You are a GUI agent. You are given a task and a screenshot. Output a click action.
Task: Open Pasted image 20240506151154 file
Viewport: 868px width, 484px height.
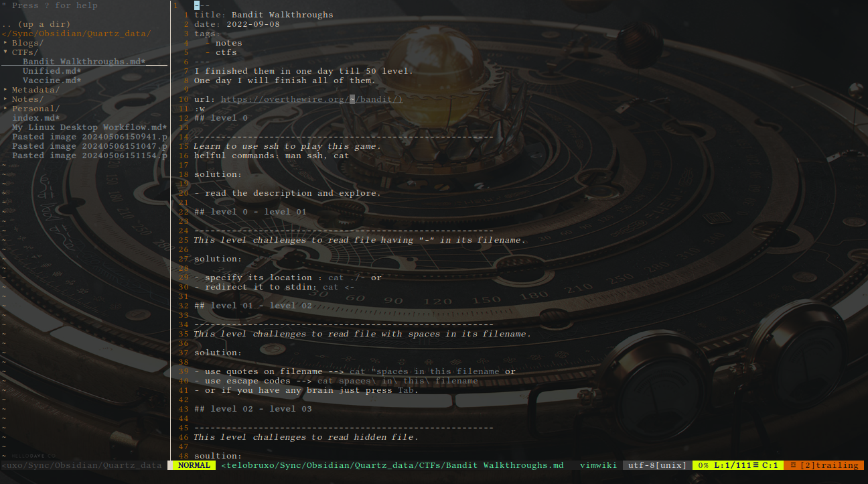[x=90, y=156]
